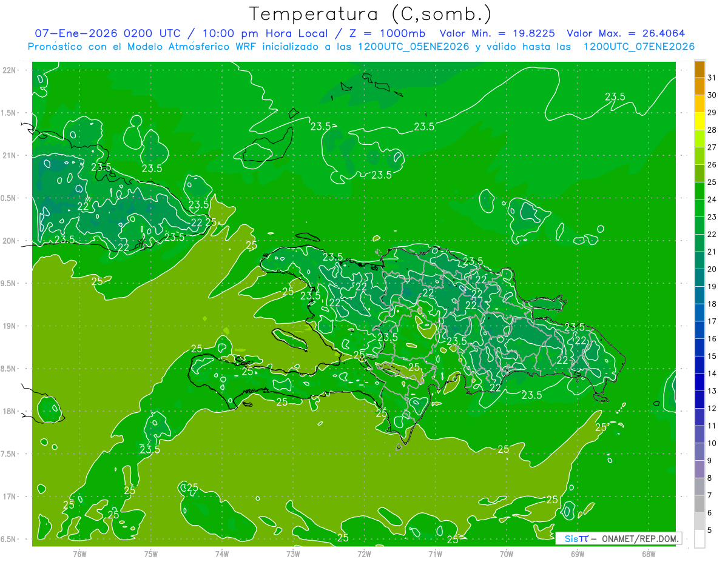Click the latitude axis label "19N"

[x=9, y=326]
